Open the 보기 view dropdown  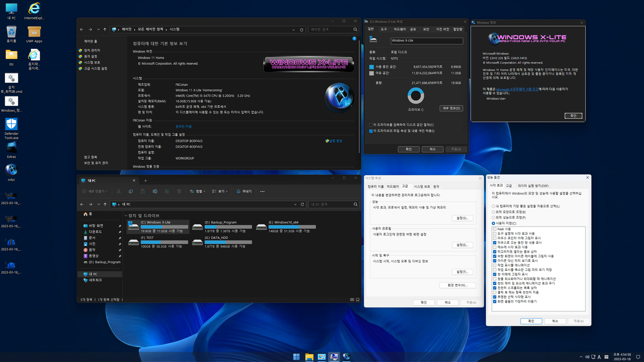coord(220,191)
